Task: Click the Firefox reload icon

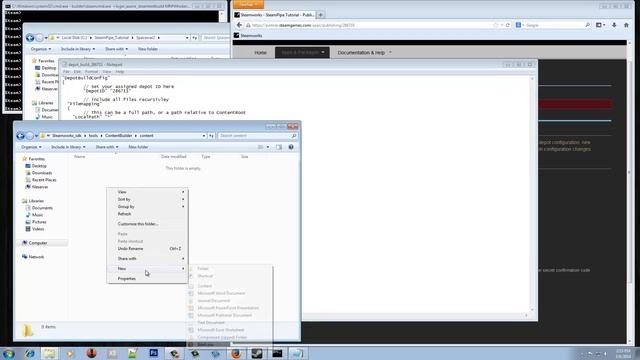Action: 508,25
